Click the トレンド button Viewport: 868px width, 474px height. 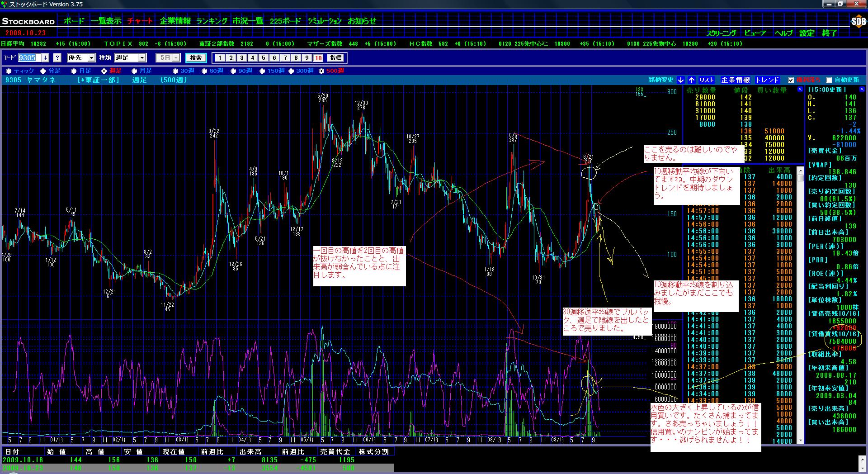(x=767, y=80)
